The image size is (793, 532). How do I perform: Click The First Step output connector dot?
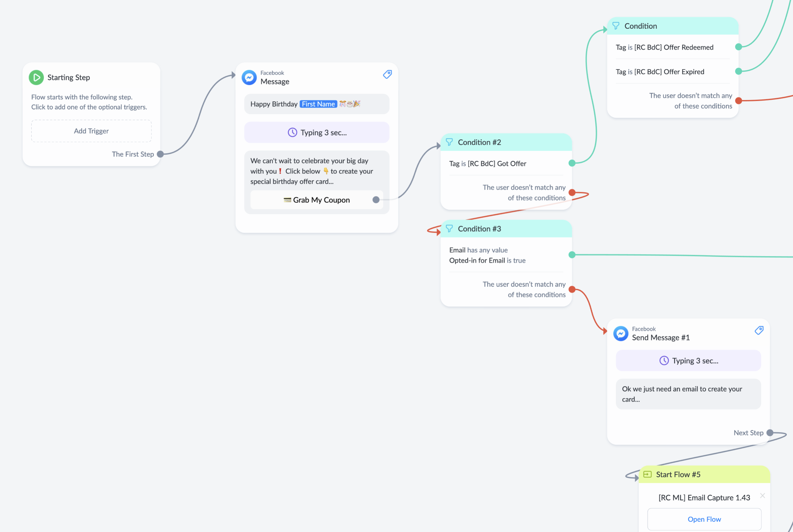pos(160,154)
